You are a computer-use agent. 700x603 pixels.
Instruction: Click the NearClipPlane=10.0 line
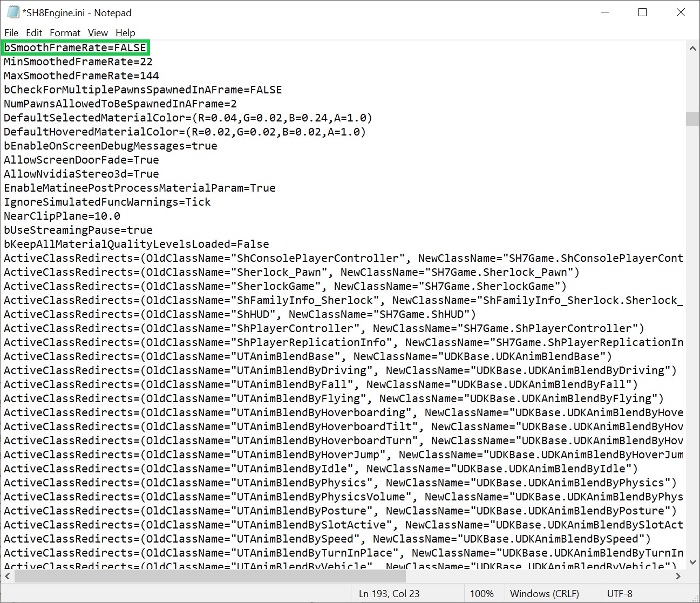62,216
